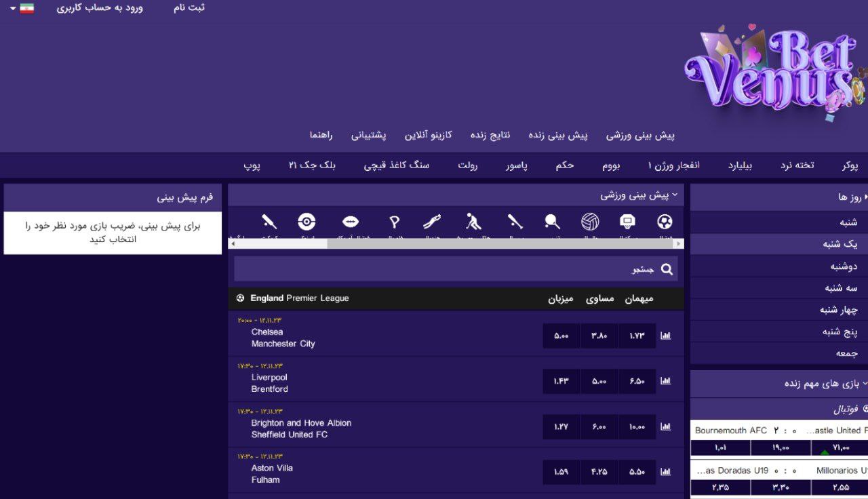Select the cricket bat sport icon
The width and height of the screenshot is (868, 499).
click(269, 222)
